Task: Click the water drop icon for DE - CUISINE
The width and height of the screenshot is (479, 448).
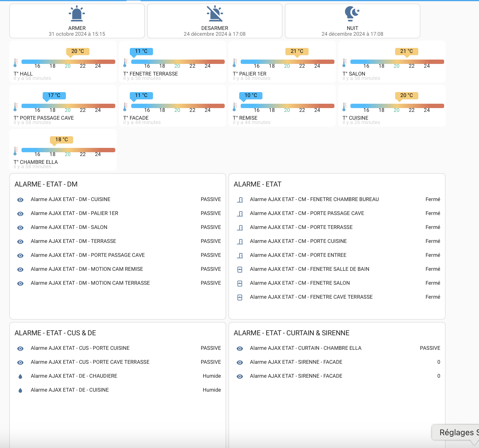Action: pos(20,390)
